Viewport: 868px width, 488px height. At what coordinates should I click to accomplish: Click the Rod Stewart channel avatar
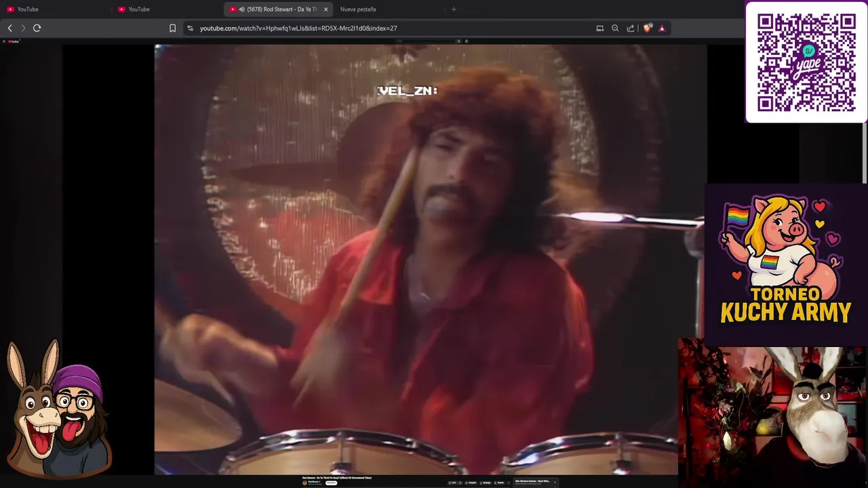click(305, 483)
